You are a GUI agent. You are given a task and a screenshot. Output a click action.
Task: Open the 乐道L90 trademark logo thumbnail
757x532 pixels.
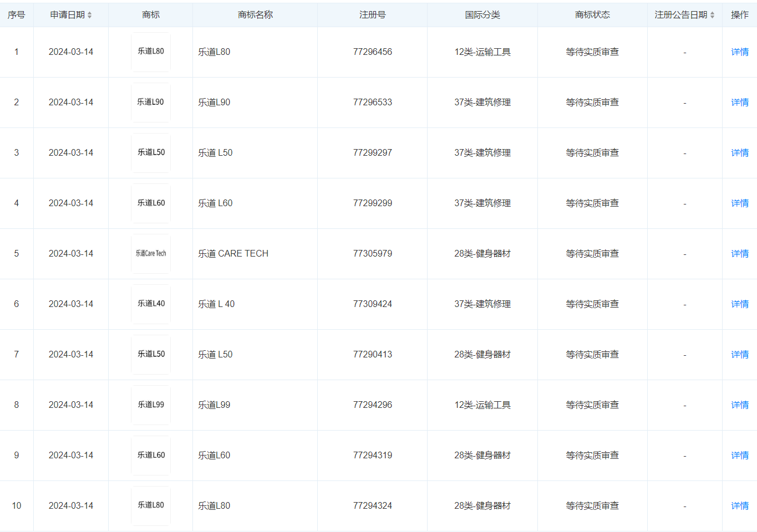coord(151,103)
